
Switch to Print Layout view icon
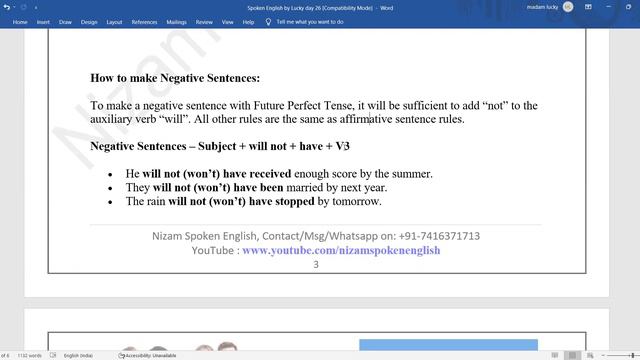click(x=572, y=356)
